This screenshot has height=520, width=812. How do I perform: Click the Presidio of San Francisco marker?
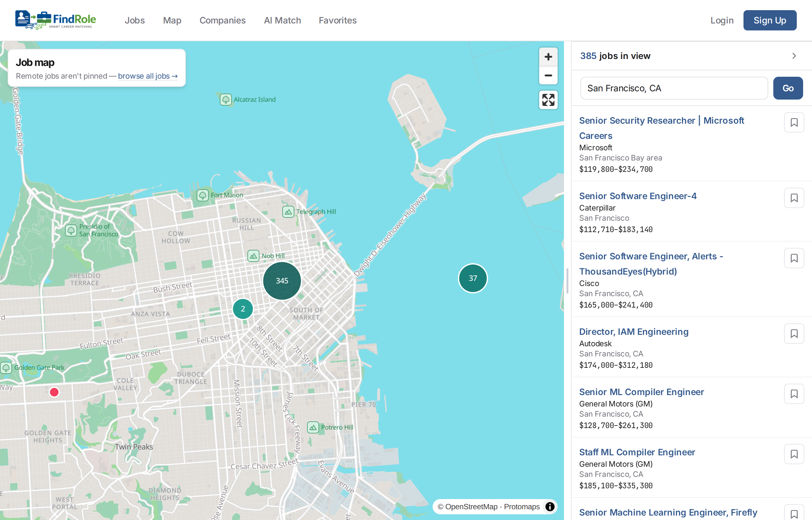click(x=71, y=230)
